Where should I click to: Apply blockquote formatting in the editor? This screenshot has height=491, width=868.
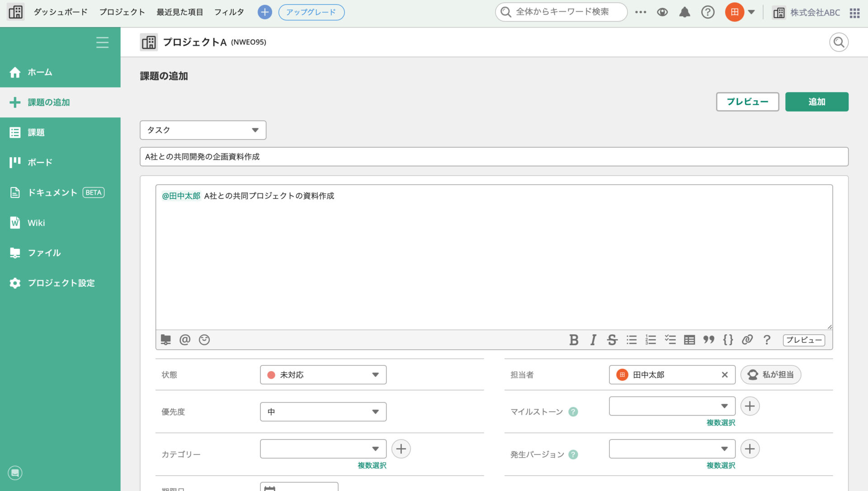tap(708, 340)
